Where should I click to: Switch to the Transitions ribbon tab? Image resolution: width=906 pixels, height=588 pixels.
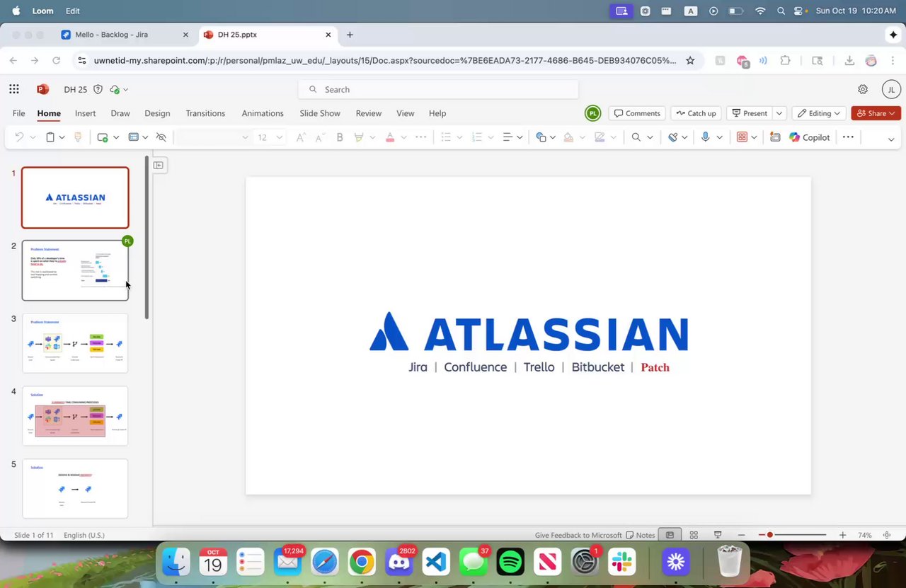(x=205, y=113)
